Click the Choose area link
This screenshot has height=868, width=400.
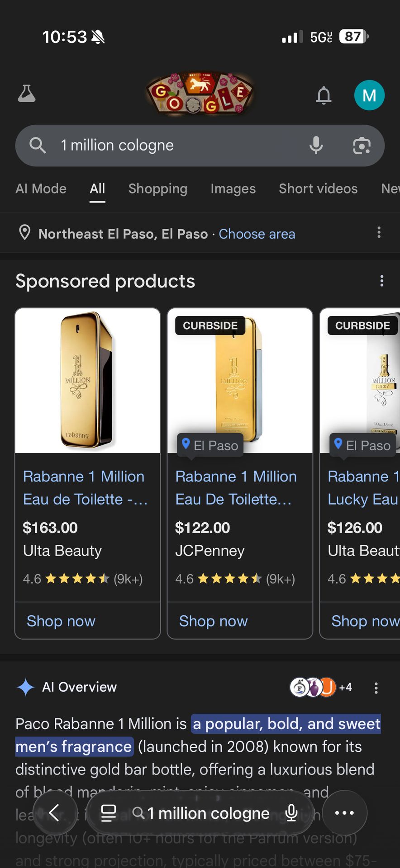coord(257,234)
